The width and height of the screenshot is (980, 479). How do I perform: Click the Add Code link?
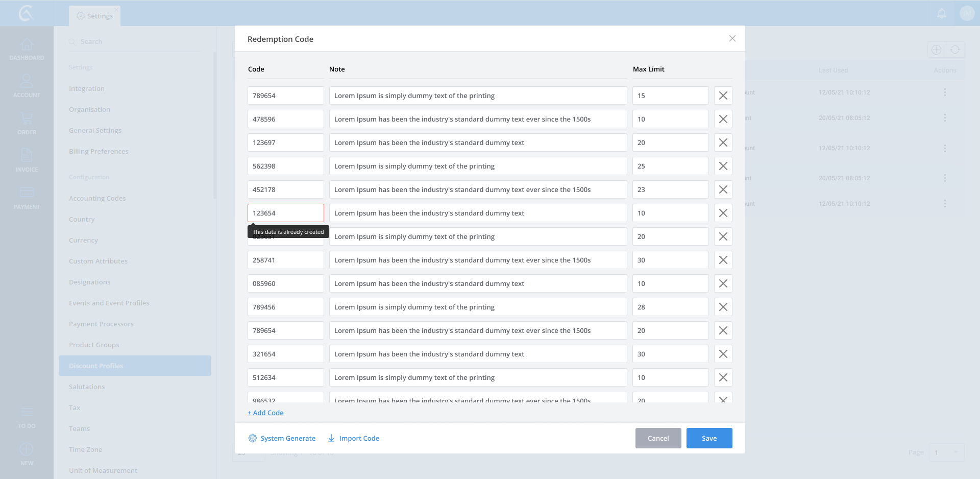[x=265, y=413]
